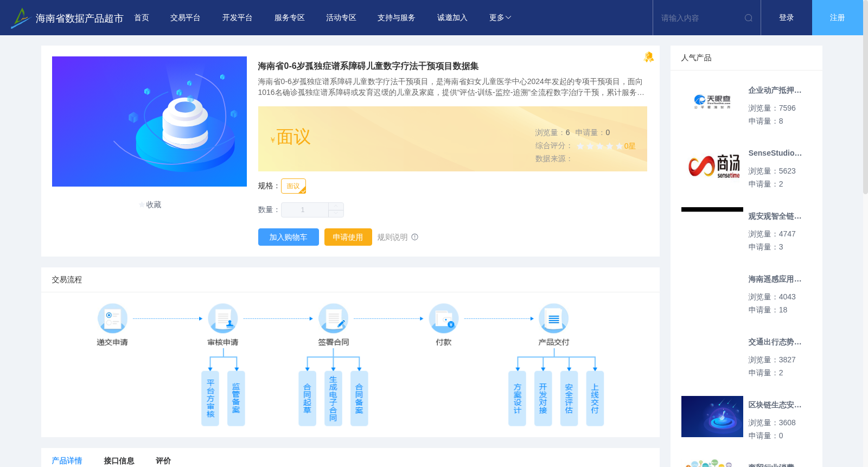Open the 开发平台 menu item
The image size is (868, 467).
[238, 18]
